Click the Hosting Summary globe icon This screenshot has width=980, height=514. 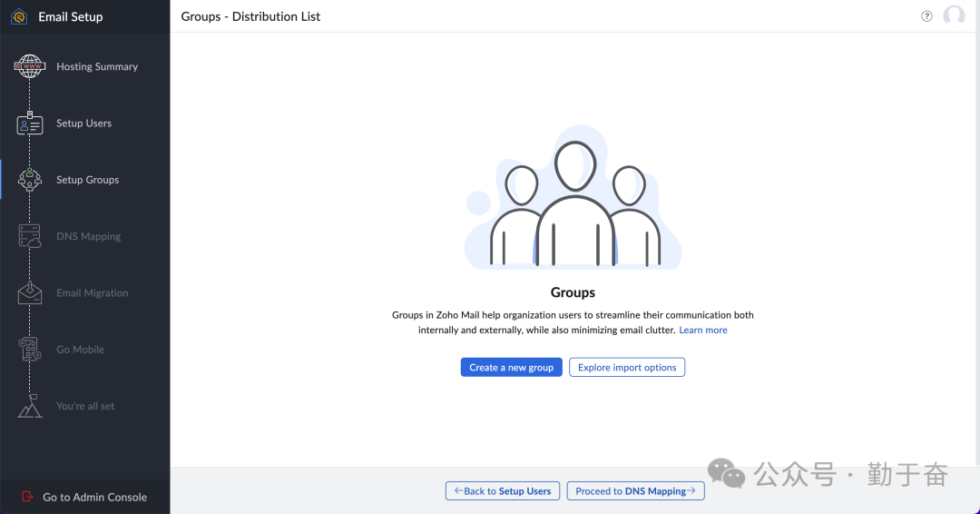coord(30,66)
